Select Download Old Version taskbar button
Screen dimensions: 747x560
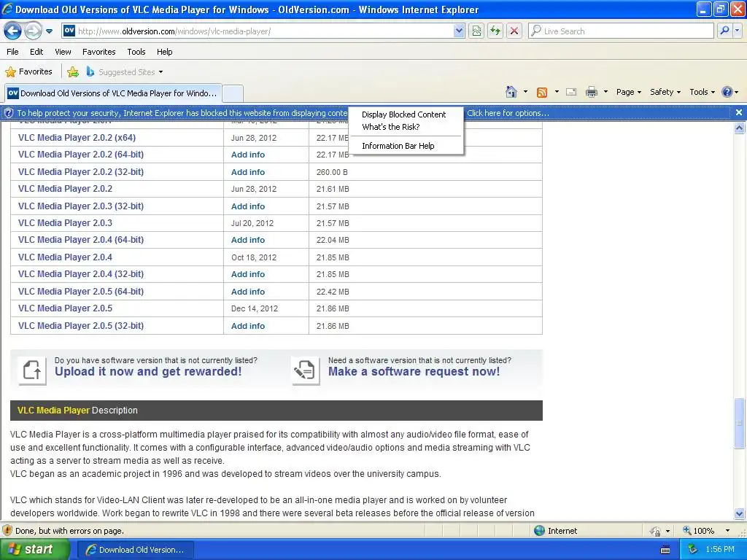(x=135, y=550)
